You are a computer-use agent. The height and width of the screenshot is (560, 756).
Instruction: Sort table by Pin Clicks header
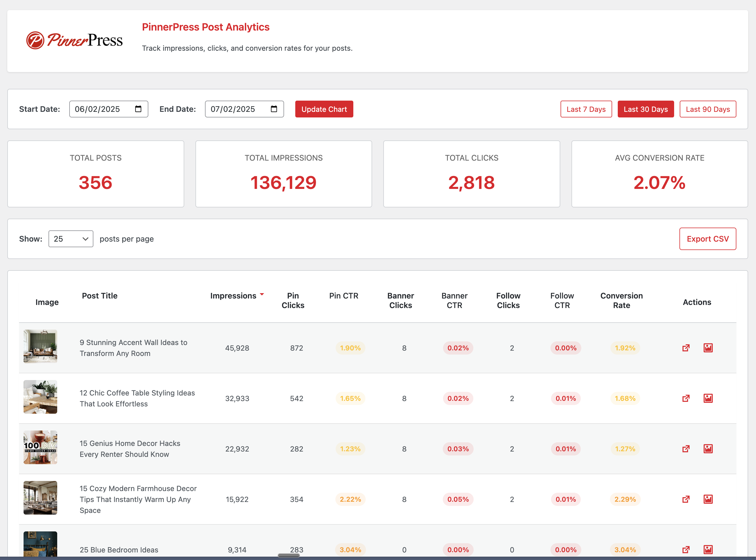tap(293, 300)
